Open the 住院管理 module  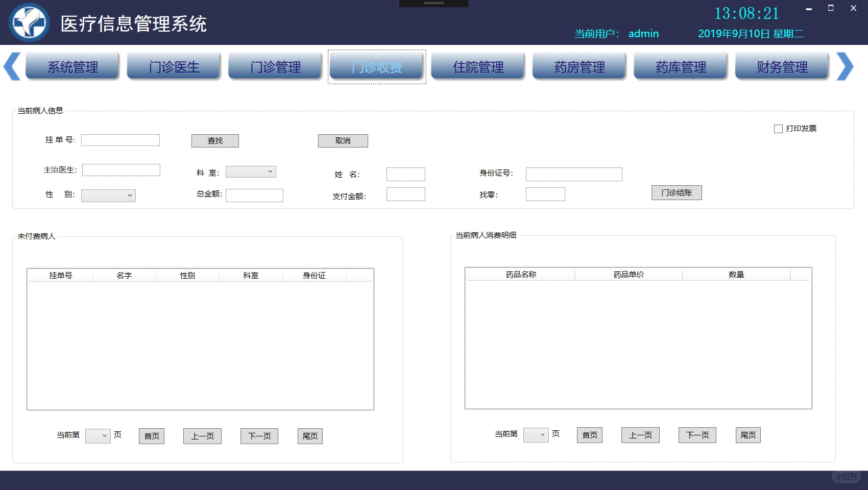pyautogui.click(x=477, y=66)
